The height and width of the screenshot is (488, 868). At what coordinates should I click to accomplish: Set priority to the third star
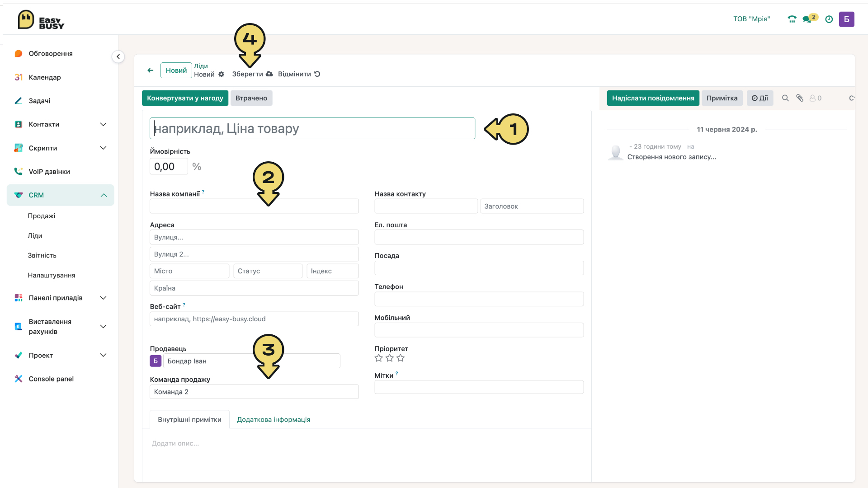point(401,358)
